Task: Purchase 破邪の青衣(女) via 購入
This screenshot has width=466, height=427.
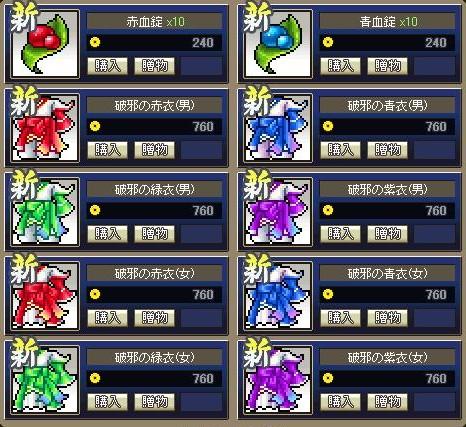Action: [x=340, y=318]
